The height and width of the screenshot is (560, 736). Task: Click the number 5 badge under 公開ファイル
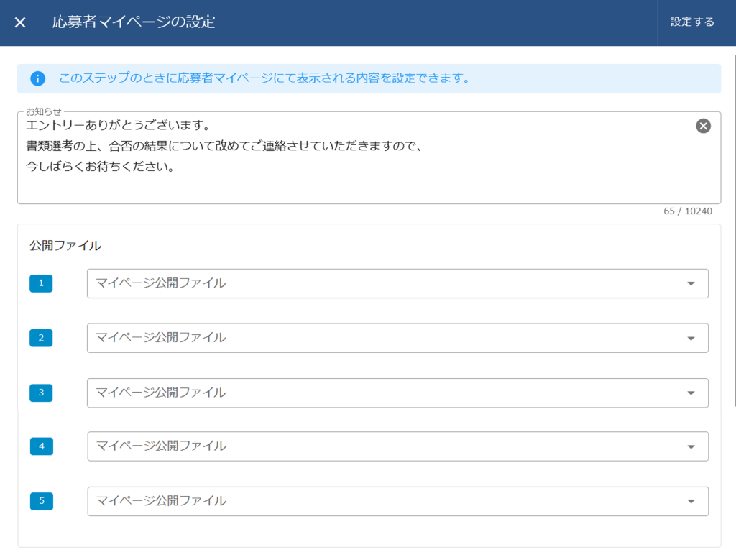[x=41, y=501]
